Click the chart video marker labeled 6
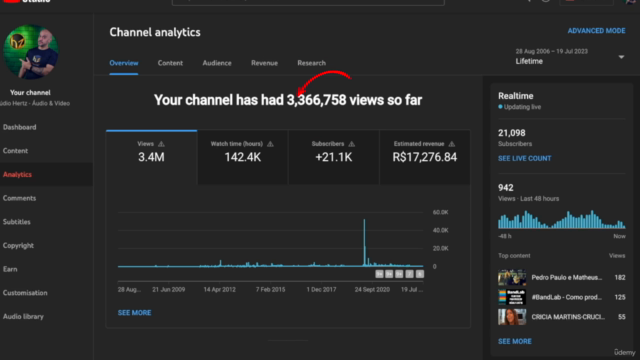The image size is (640, 360). (420, 274)
